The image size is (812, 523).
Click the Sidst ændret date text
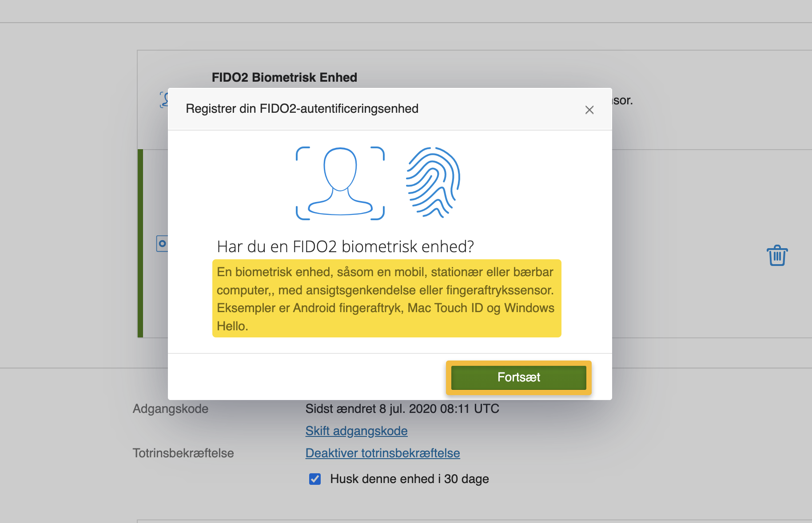click(402, 408)
